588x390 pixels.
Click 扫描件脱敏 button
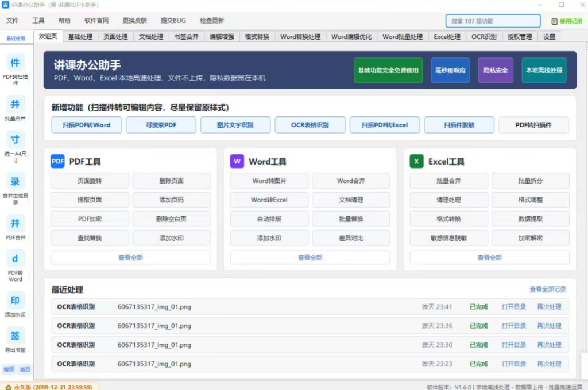(459, 125)
